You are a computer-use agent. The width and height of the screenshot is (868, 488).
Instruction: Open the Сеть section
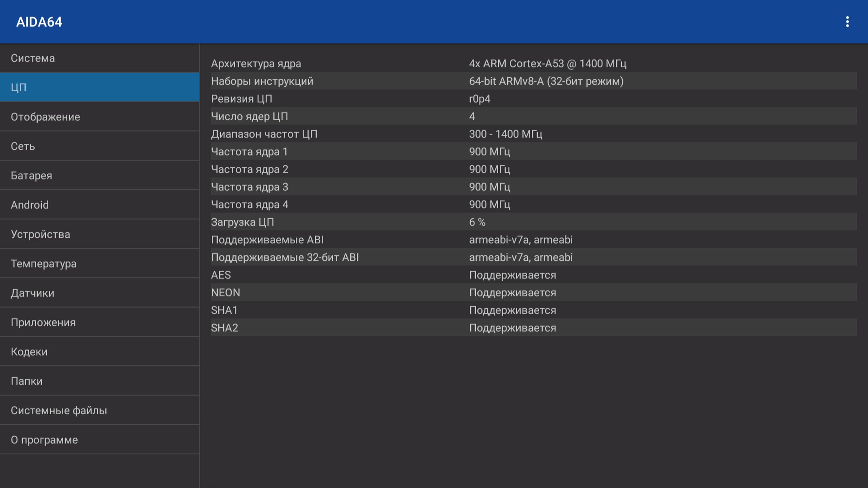[x=100, y=146]
